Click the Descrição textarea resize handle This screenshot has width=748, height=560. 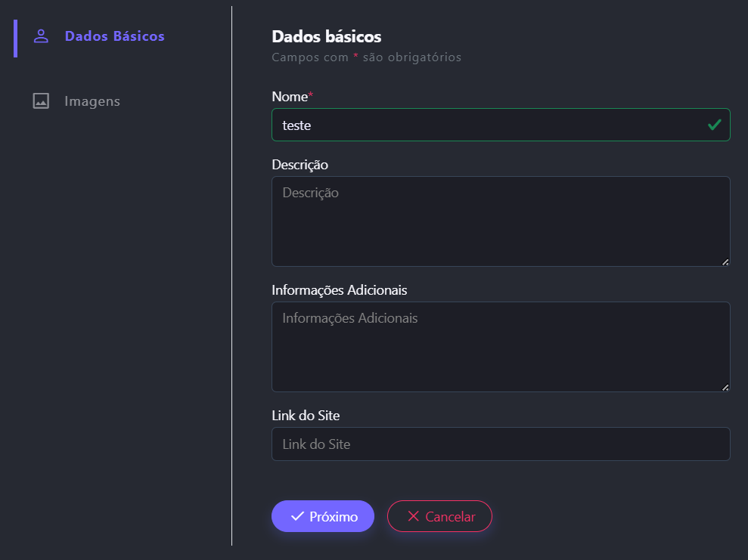pos(725,262)
